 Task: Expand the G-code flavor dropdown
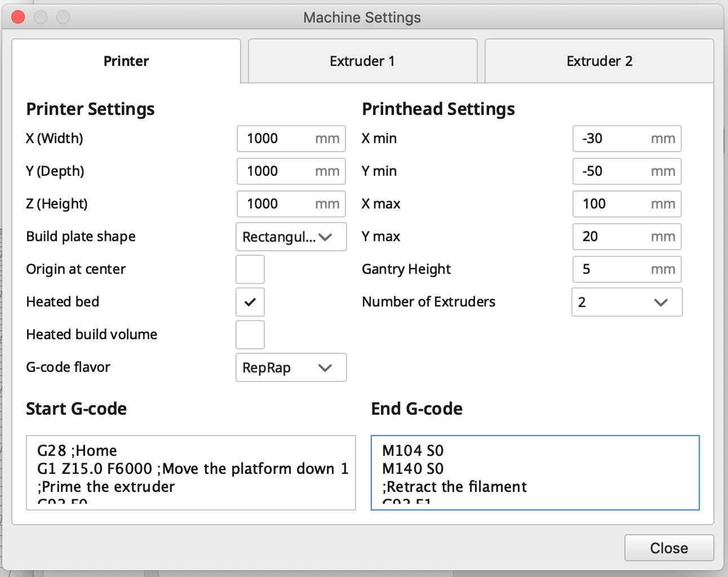pos(291,367)
